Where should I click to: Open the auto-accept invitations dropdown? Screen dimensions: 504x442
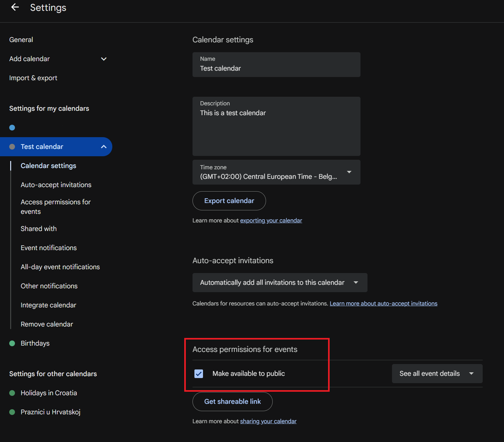click(280, 283)
